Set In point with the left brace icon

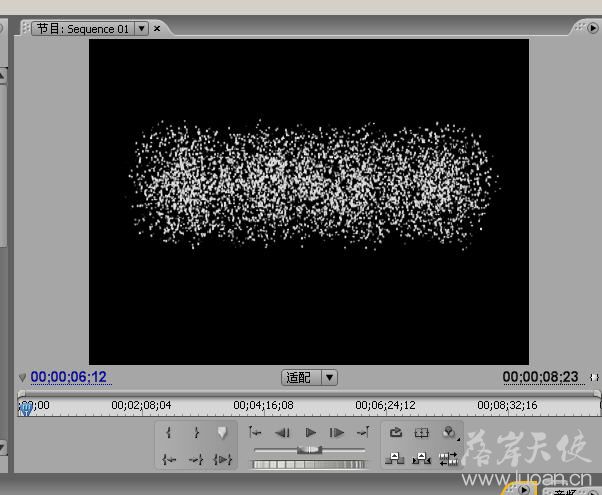pos(168,433)
